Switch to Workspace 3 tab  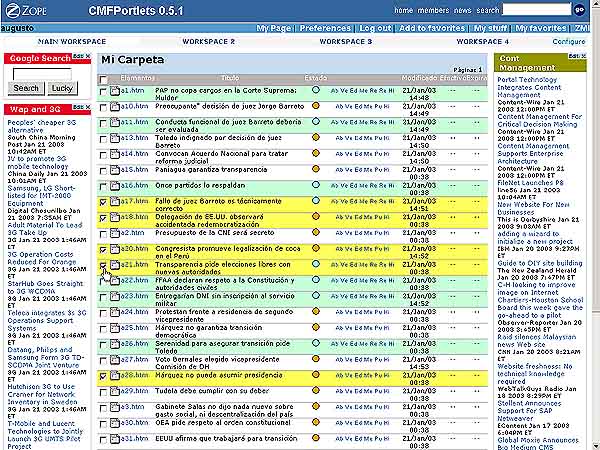pos(346,41)
